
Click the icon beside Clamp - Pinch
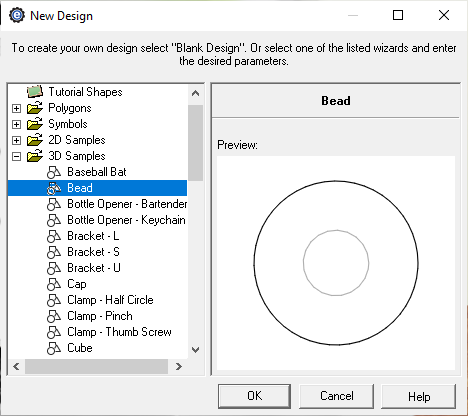click(x=54, y=316)
